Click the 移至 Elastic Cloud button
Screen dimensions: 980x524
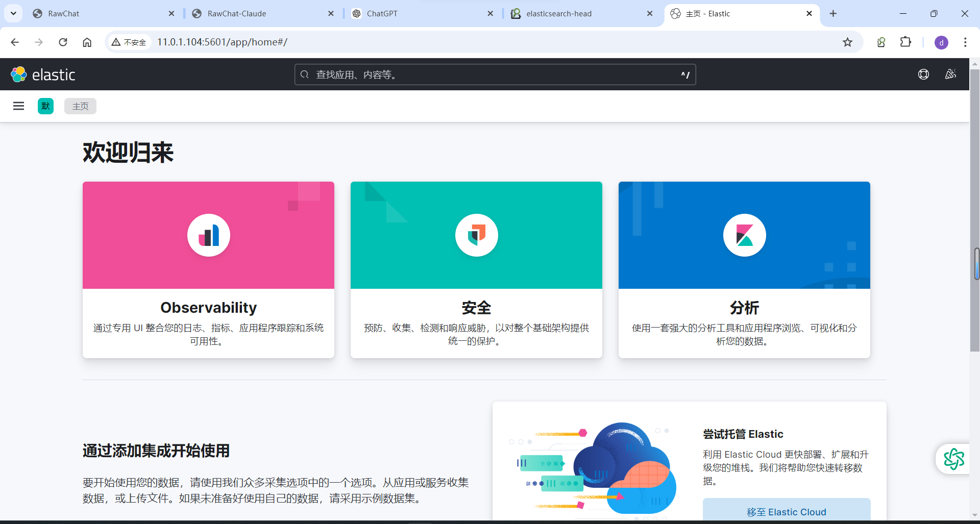click(787, 510)
